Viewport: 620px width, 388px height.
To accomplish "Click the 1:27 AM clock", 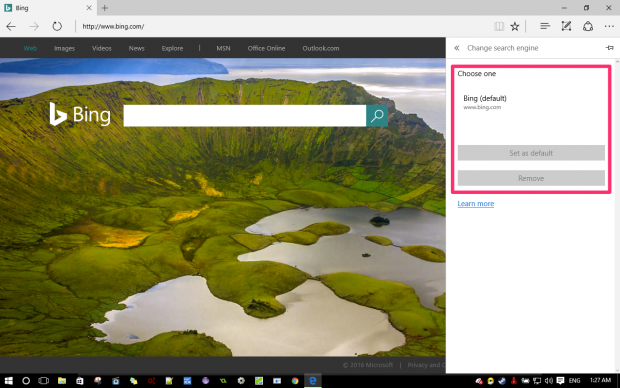I will (601, 380).
